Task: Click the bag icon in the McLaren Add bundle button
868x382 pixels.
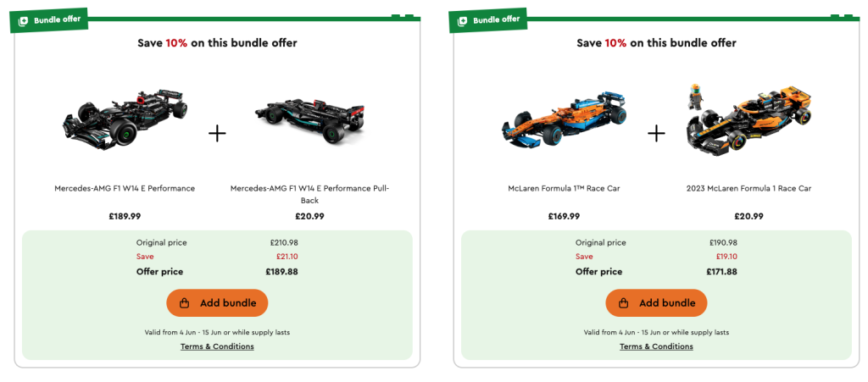Action: (x=624, y=303)
